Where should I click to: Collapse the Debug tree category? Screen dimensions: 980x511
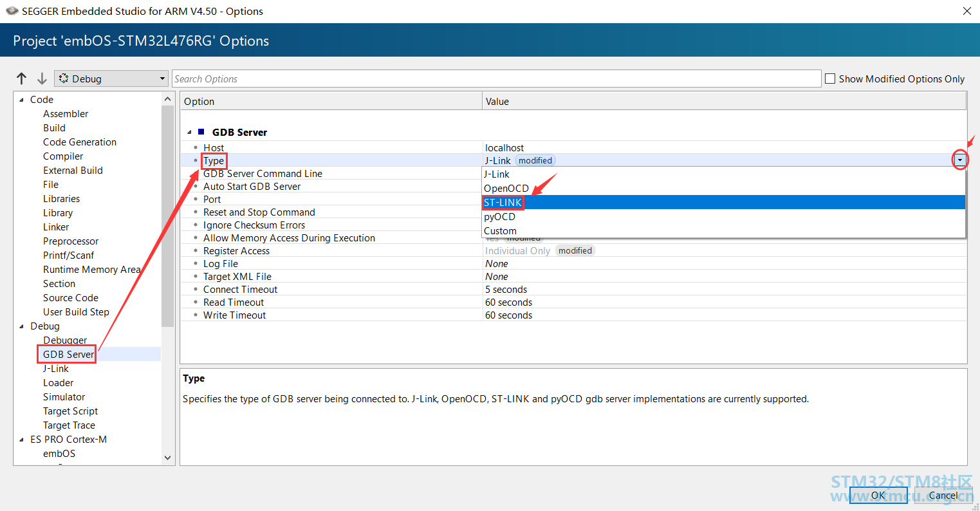(22, 326)
